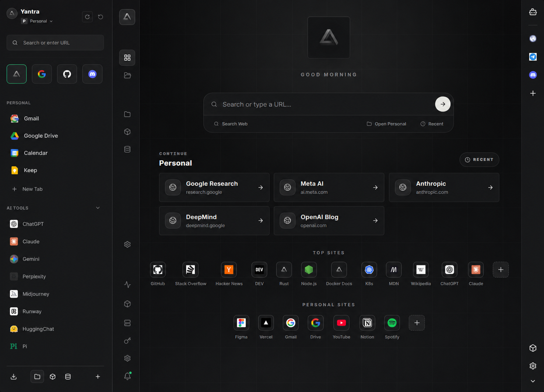Collapse the AI Tools section

click(x=98, y=208)
